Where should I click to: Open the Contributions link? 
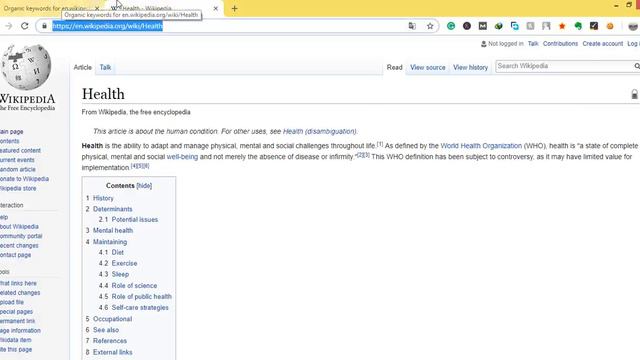tap(560, 44)
